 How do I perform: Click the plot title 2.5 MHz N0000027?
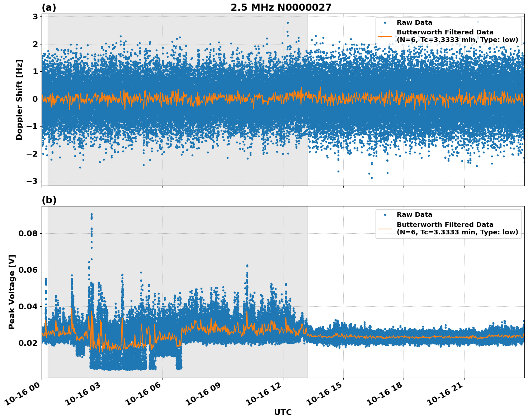281,8
